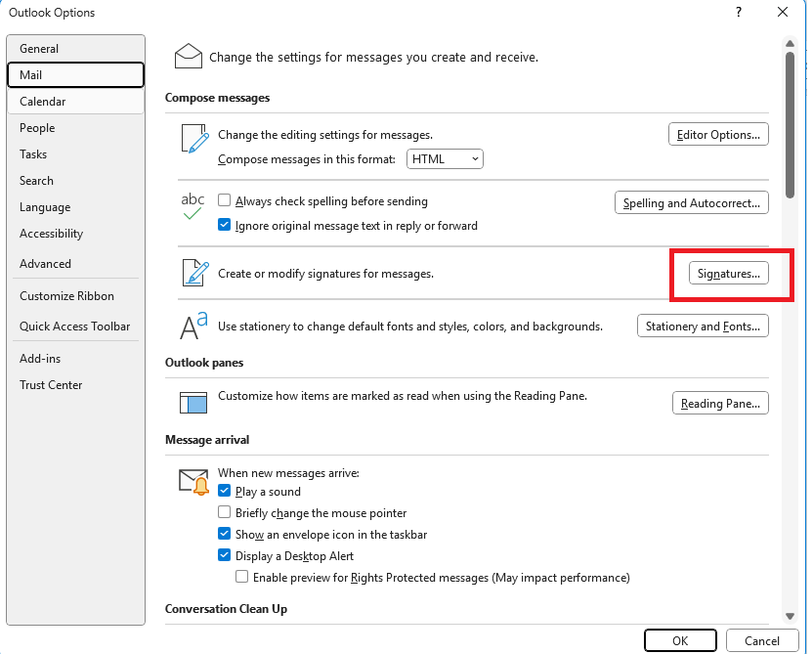
Task: Click 'Customize how items are marked as read' text
Action: click(x=403, y=396)
